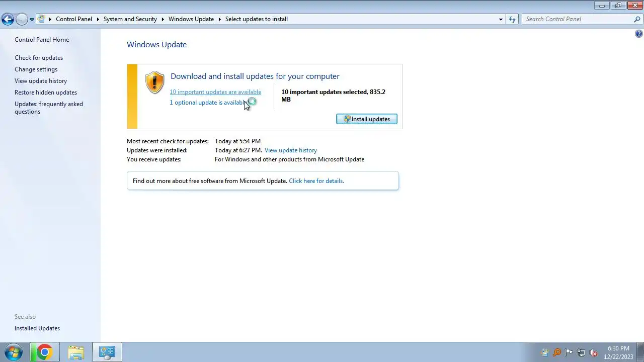Viewport: 644px width, 362px height.
Task: Click the Windows Update heading text
Action: tap(156, 45)
